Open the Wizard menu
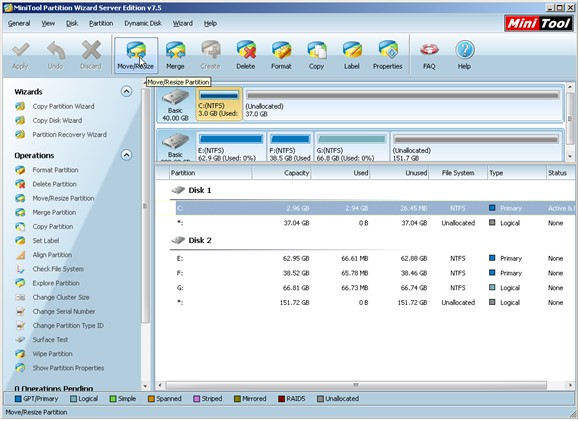The width and height of the screenshot is (580, 421). (183, 23)
